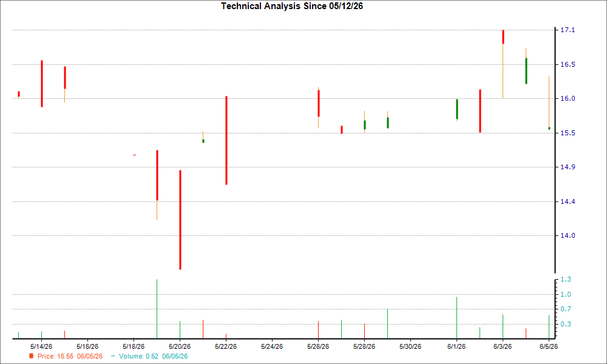Click the green volume bar above 6/1/26
607x364 pixels.
457,317
